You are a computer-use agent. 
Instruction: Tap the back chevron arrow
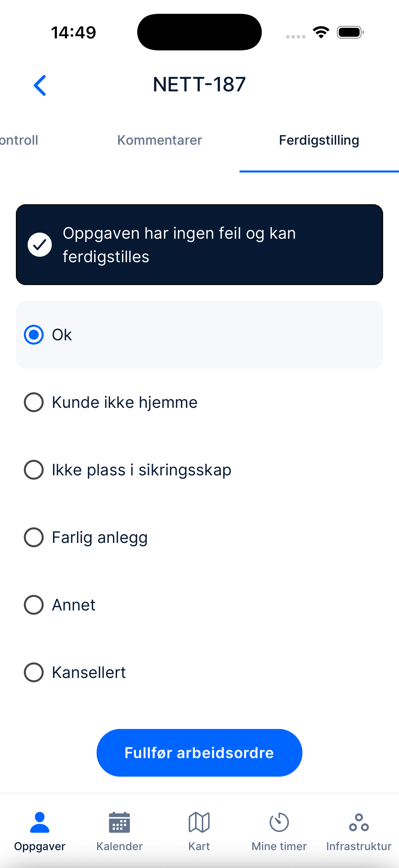click(40, 85)
